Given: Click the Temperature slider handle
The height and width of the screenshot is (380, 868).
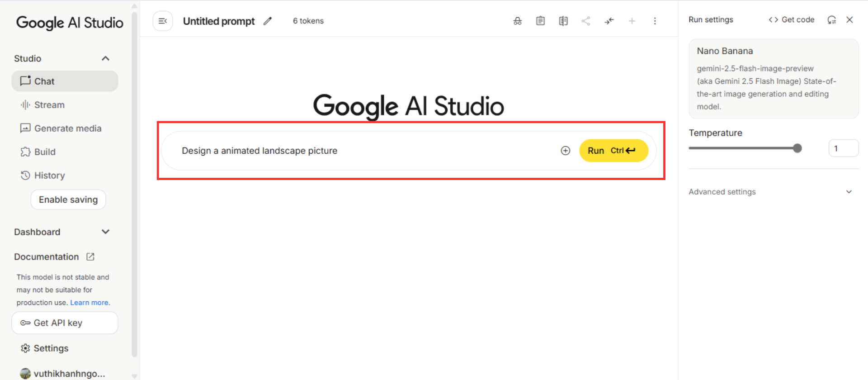Looking at the screenshot, I should [797, 148].
